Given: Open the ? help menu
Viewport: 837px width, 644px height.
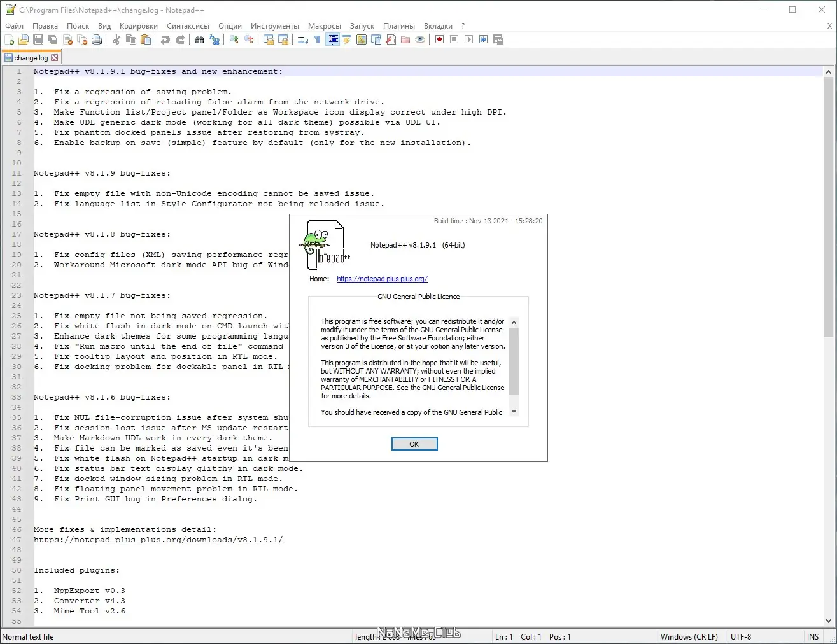Looking at the screenshot, I should tap(463, 26).
